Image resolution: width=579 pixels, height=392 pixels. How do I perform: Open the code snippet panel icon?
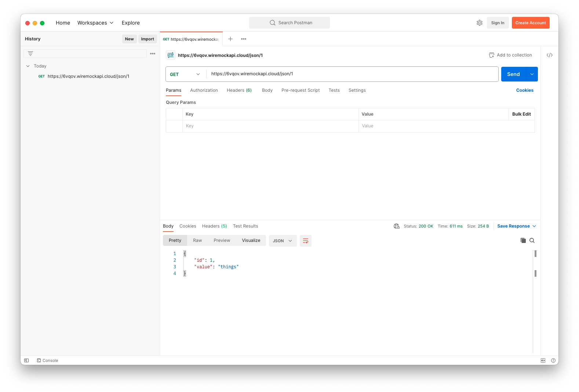tap(550, 55)
